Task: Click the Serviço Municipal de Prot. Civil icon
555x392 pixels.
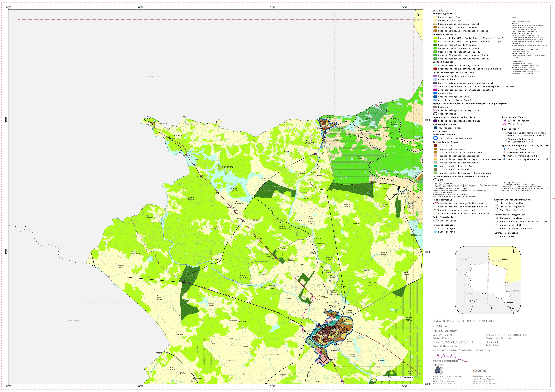Action: [x=504, y=159]
